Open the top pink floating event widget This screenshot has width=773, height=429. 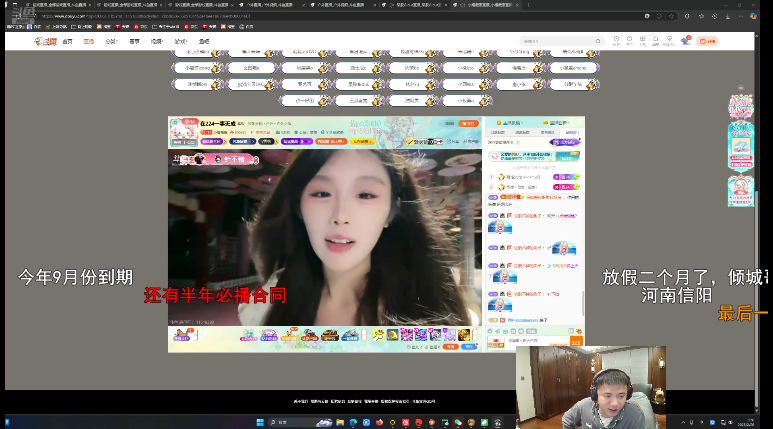coord(741,107)
